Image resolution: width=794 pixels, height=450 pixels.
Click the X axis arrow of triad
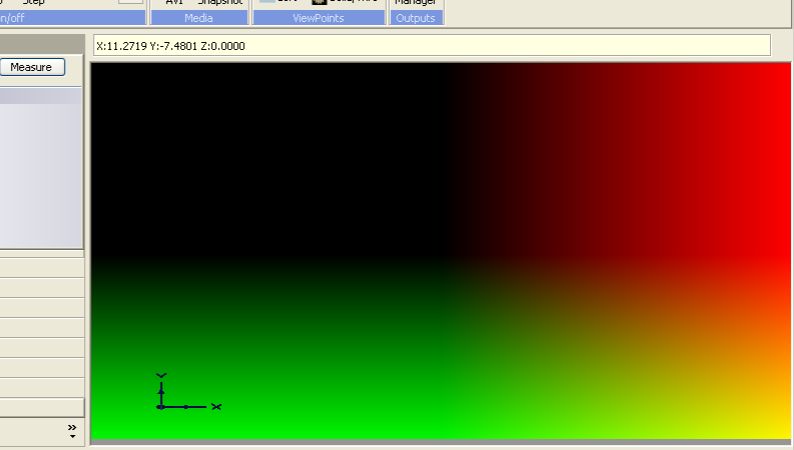[215, 407]
